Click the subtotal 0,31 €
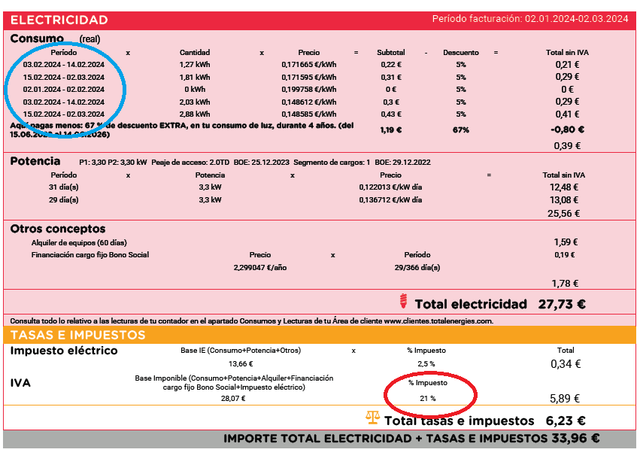The image size is (640, 450). click(x=391, y=77)
